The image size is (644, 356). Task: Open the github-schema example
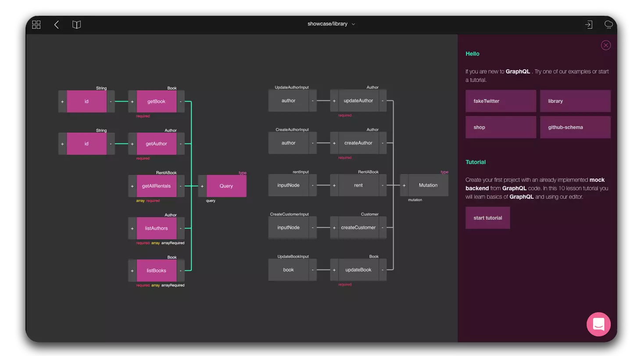pyautogui.click(x=575, y=128)
